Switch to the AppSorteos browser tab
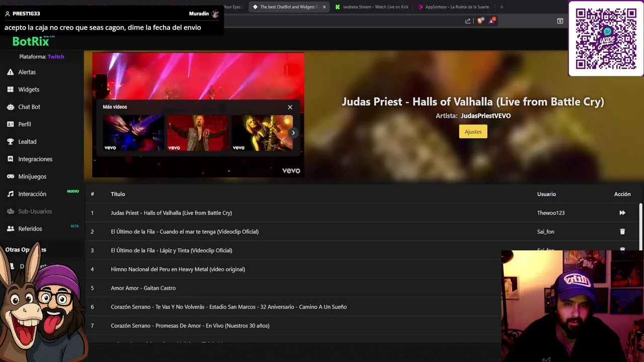Image resolution: width=644 pixels, height=362 pixels. [x=454, y=7]
